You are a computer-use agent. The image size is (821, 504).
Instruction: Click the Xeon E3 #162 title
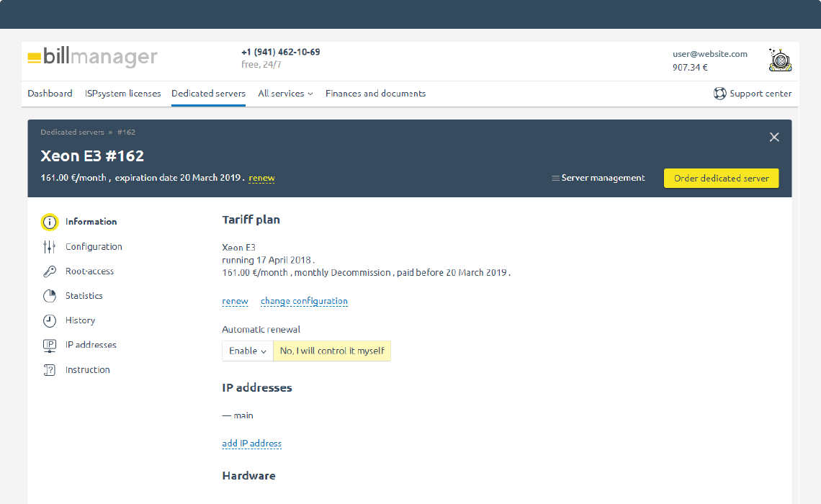[x=92, y=156]
